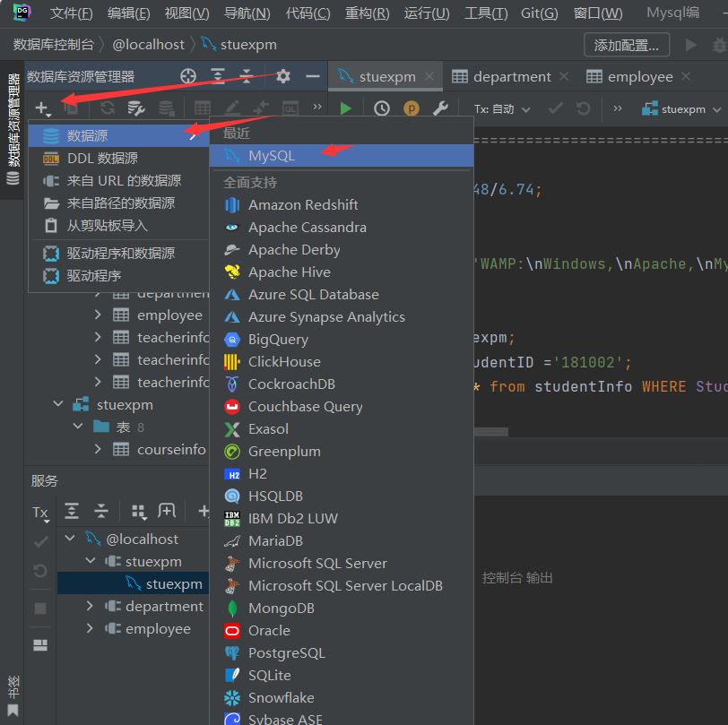
Task: Click the plus icon to add data source
Action: click(42, 108)
